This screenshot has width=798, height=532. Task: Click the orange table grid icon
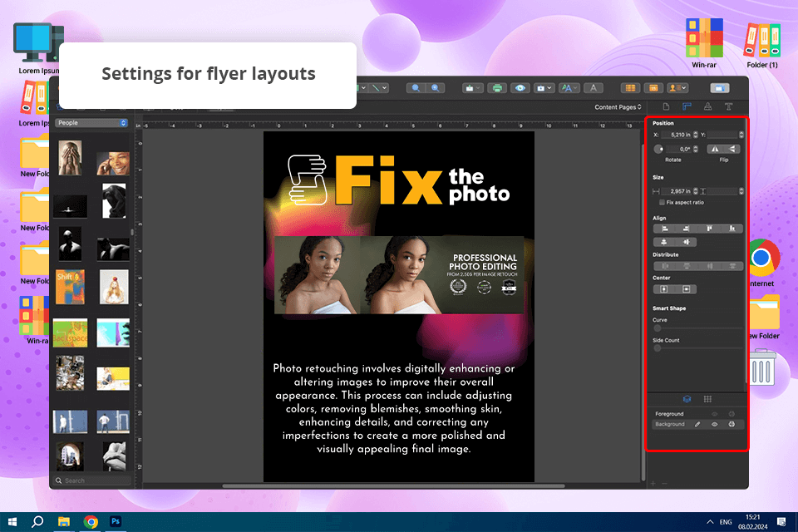pos(630,88)
